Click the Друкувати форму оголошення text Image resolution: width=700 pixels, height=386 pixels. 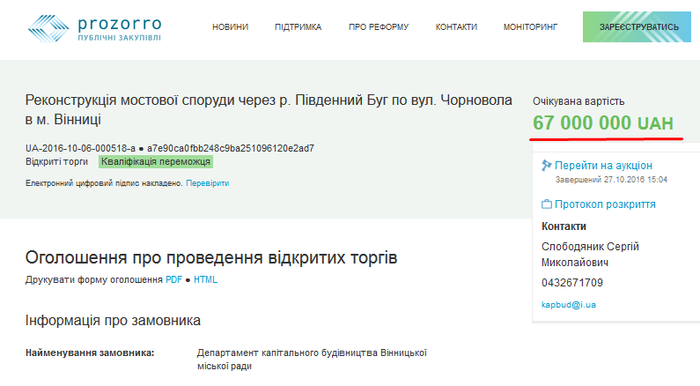pos(94,280)
